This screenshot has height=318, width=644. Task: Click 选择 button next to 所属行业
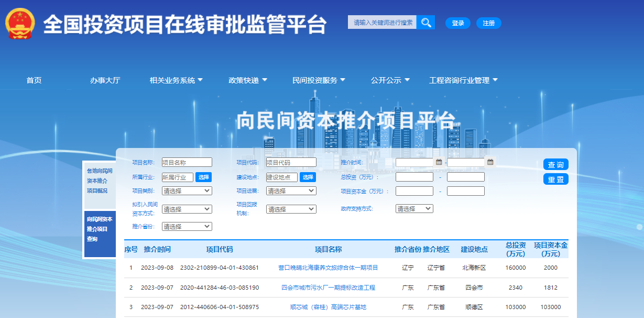pyautogui.click(x=204, y=177)
